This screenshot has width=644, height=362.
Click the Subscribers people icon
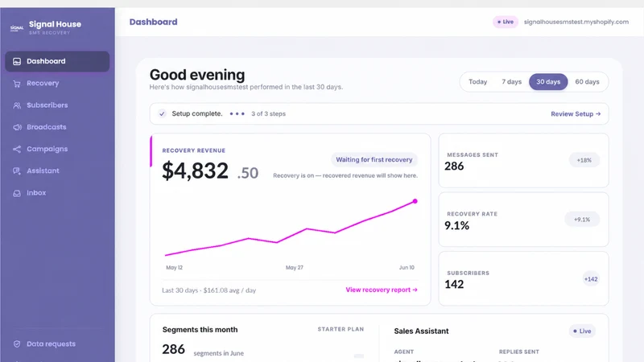tap(17, 105)
